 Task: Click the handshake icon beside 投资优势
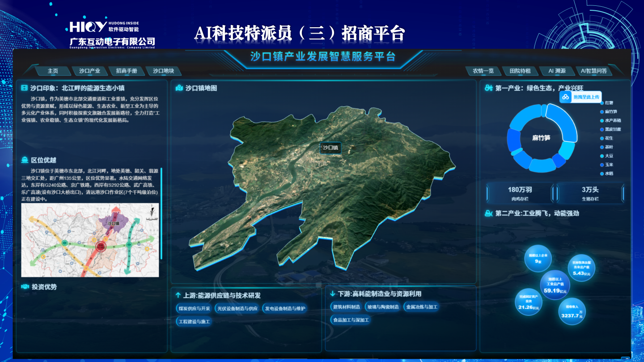click(x=25, y=287)
